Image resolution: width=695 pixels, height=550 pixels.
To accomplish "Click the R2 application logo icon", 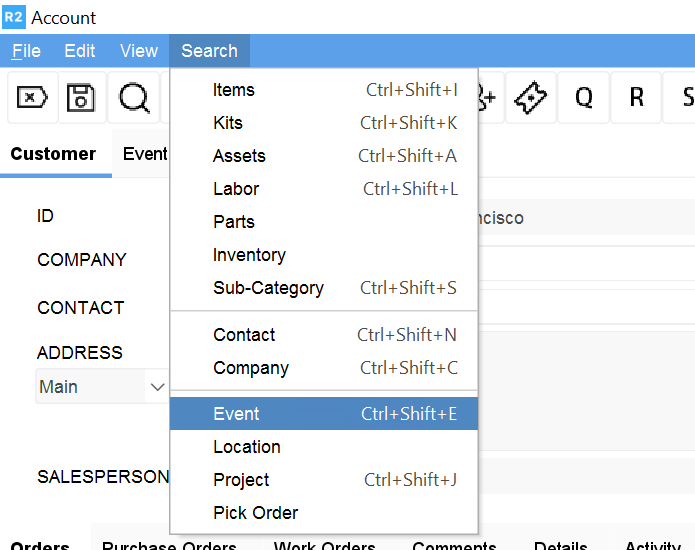I will [14, 17].
